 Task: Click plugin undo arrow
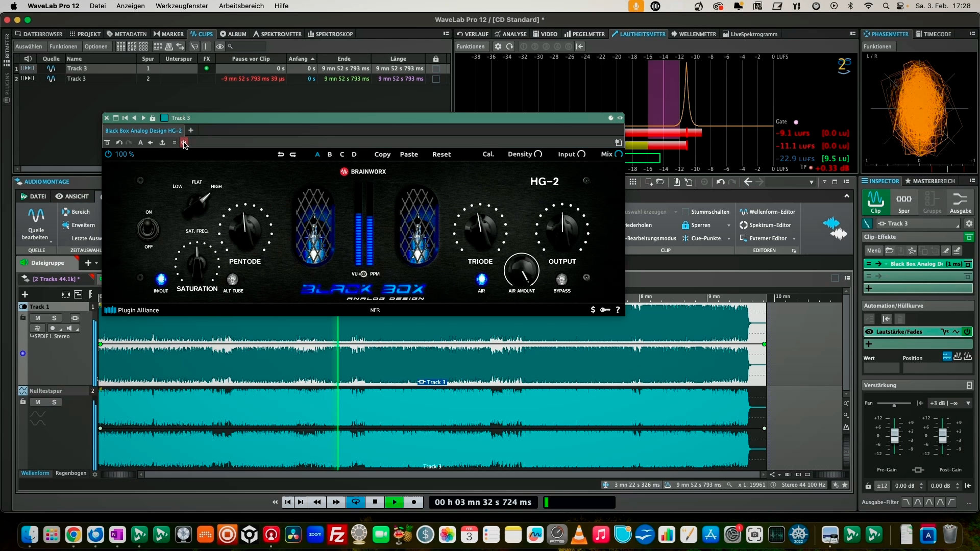tap(280, 154)
